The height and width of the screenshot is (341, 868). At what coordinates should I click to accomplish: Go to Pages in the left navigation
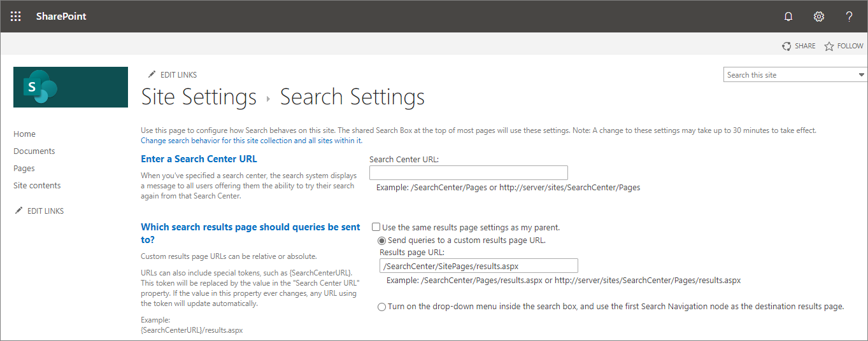24,169
